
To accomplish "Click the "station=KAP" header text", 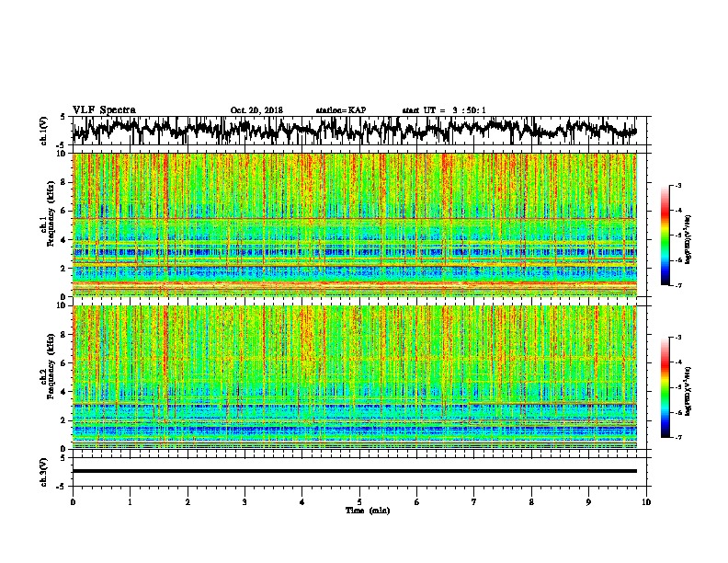I will click(x=341, y=110).
